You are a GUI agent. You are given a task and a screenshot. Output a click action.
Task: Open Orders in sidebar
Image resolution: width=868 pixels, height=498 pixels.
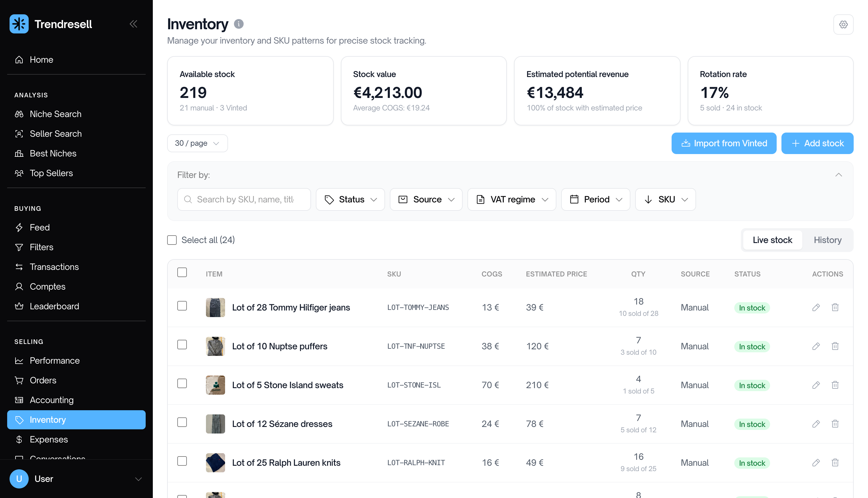click(x=76, y=380)
